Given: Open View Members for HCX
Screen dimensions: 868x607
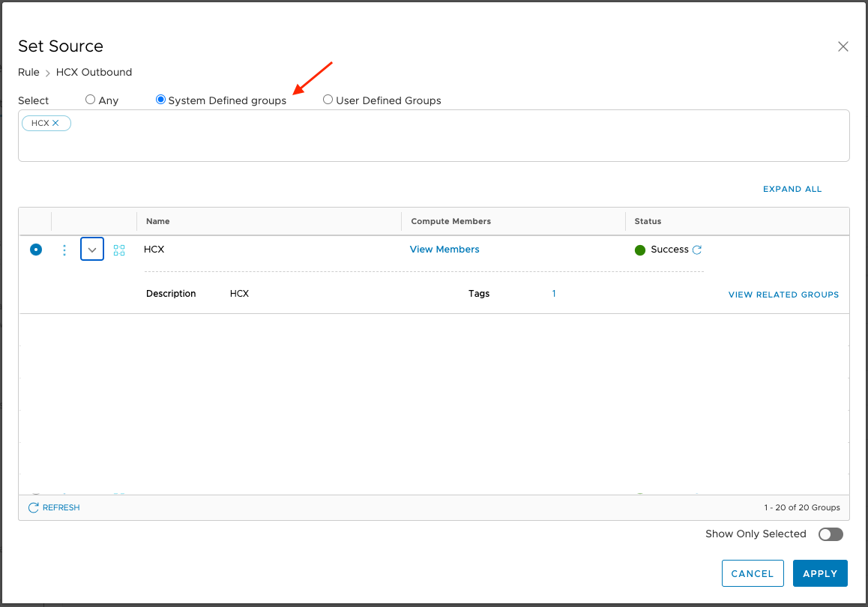Looking at the screenshot, I should tap(444, 250).
